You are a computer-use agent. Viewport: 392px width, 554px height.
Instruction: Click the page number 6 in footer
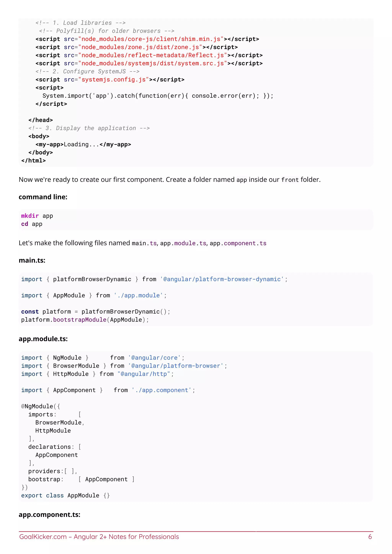pyautogui.click(x=370, y=537)
